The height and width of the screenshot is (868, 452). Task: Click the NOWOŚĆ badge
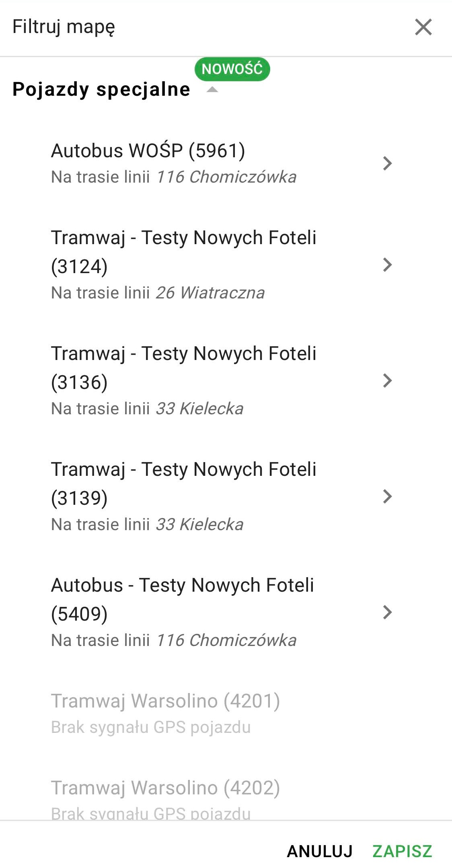(x=232, y=69)
